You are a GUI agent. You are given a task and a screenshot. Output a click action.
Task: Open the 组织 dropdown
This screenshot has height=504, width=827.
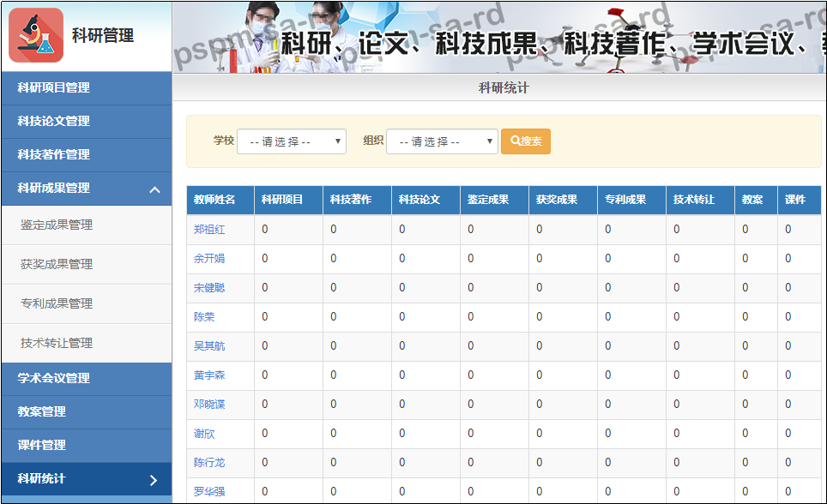coord(442,141)
